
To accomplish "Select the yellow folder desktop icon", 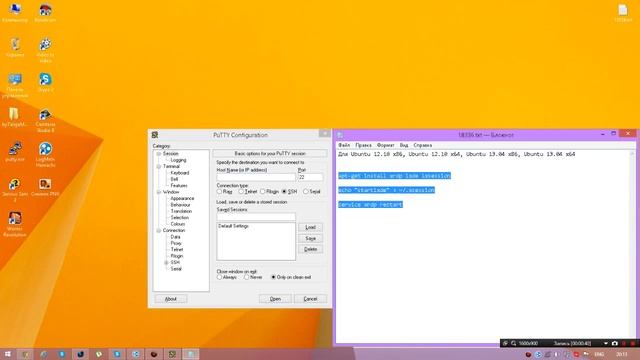I will coord(14,117).
